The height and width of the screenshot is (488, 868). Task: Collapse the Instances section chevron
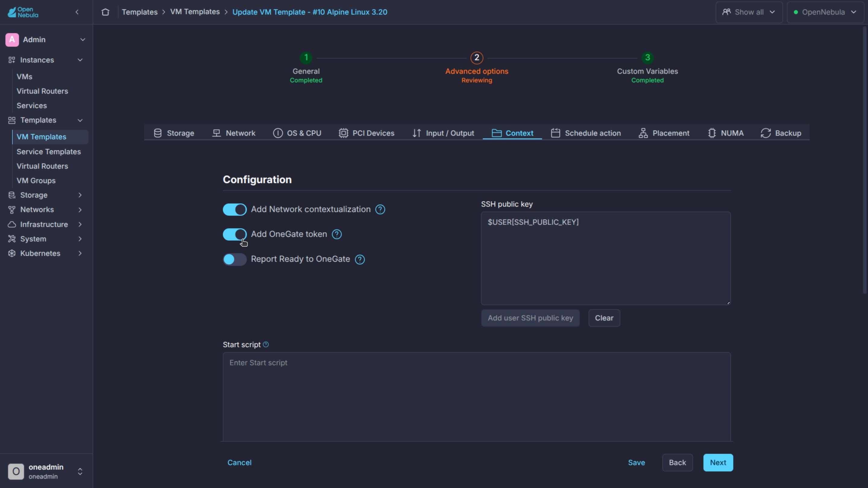tap(80, 60)
